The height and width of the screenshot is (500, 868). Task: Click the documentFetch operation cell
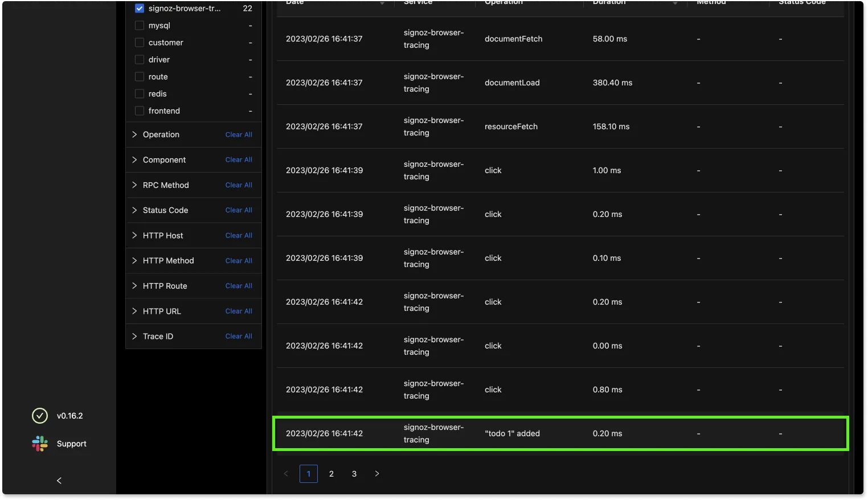click(x=514, y=39)
